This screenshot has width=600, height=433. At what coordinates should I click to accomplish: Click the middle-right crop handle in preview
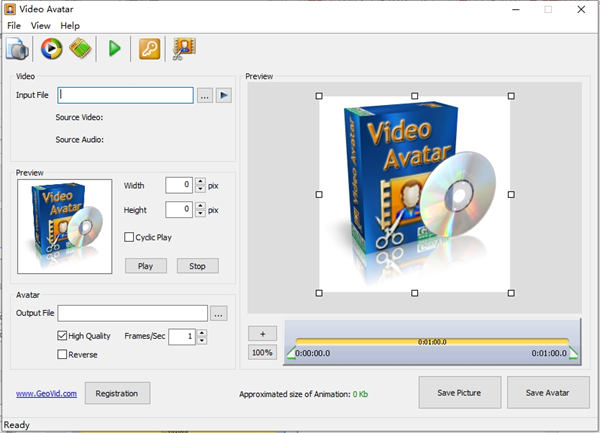[x=511, y=195]
